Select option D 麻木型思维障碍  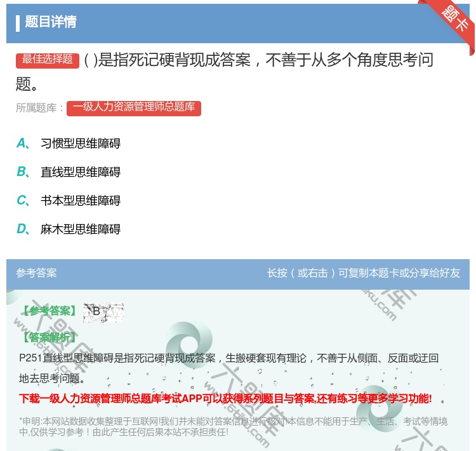pos(69,229)
